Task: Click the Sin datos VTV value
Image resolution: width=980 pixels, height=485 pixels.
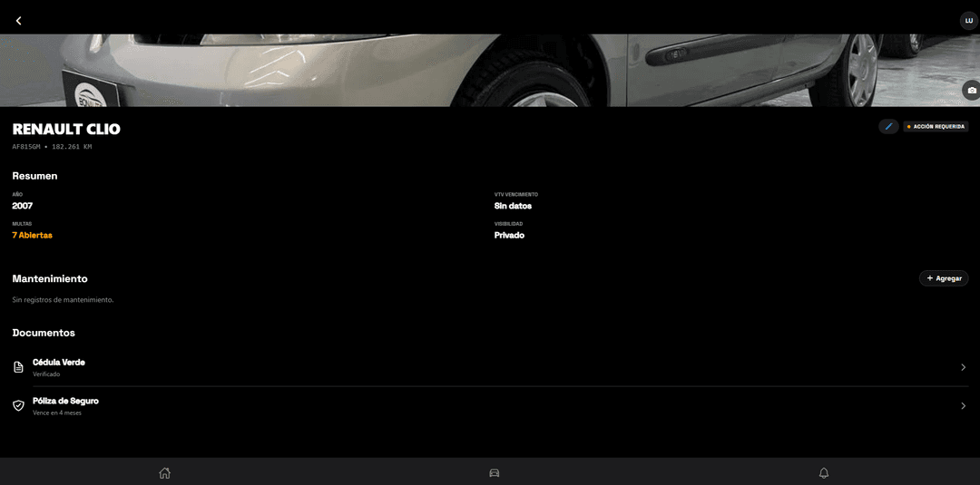Action: 513,206
